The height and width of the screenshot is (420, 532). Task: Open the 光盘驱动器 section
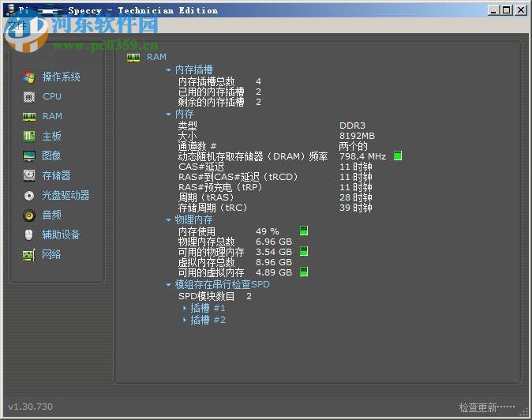click(x=66, y=196)
